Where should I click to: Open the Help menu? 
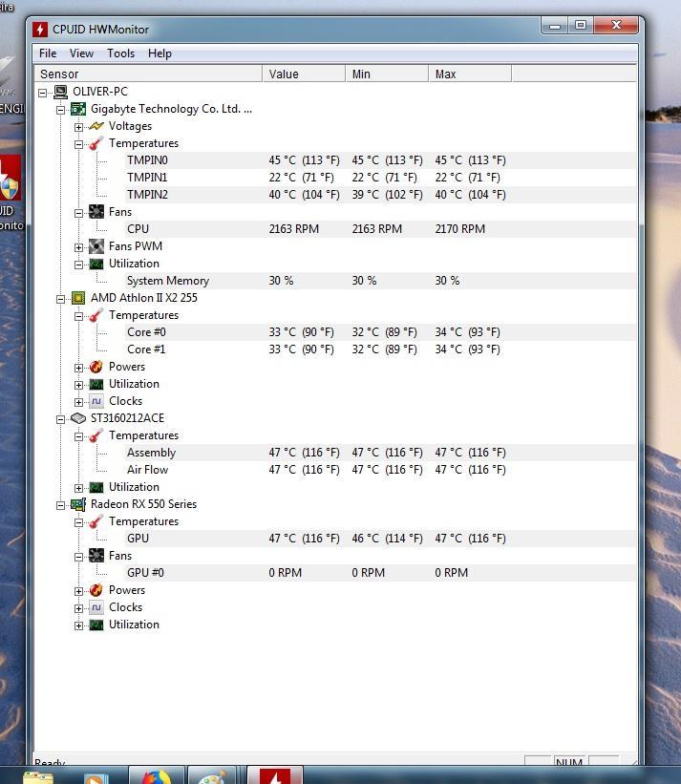point(160,53)
